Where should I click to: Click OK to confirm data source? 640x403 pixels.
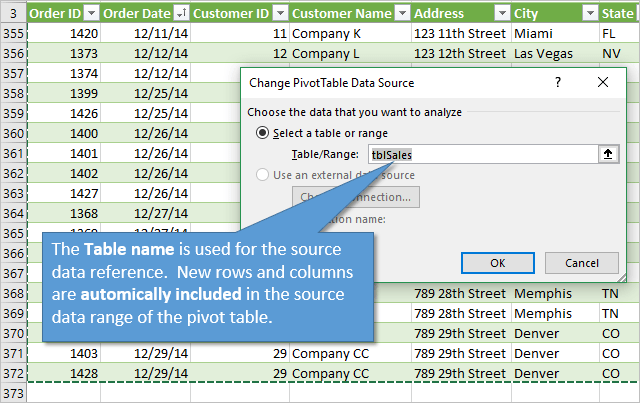click(x=497, y=262)
